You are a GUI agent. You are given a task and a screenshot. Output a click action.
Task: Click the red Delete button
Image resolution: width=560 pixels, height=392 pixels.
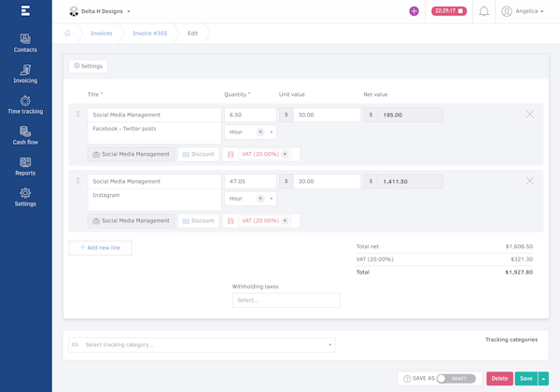[499, 379]
